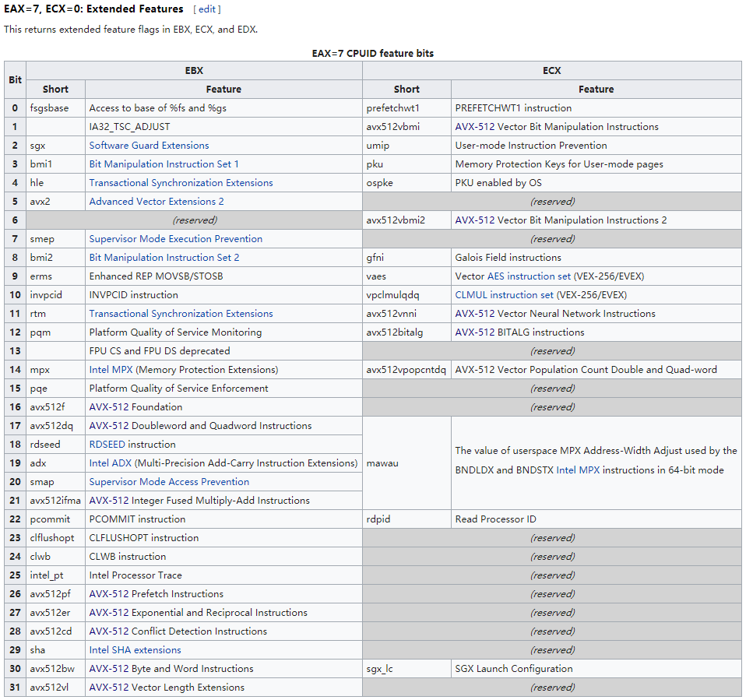Select 'Read Processor ID' feature text
Image resolution: width=753 pixels, height=700 pixels.
(495, 519)
